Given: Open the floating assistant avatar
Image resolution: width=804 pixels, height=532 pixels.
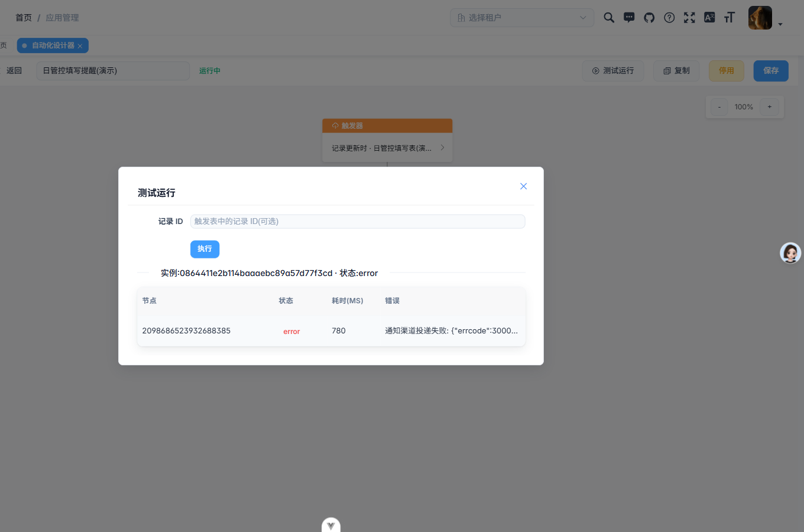Looking at the screenshot, I should point(790,253).
